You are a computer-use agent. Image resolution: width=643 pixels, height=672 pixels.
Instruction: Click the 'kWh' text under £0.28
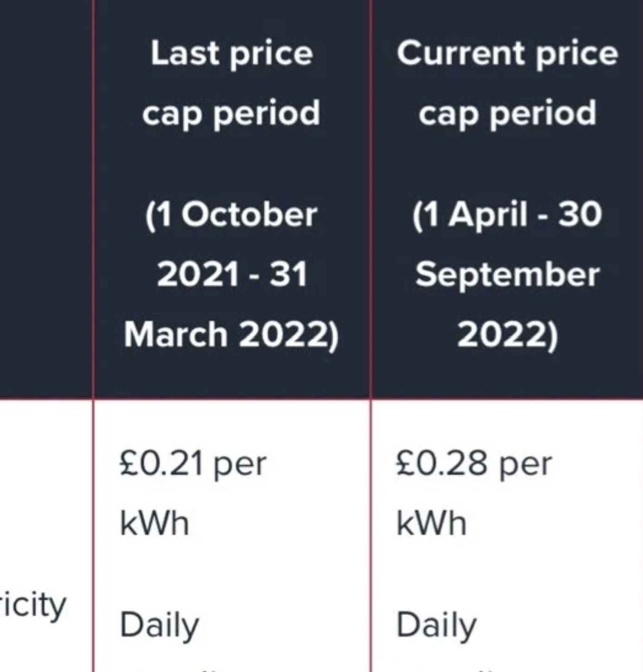[x=431, y=523]
